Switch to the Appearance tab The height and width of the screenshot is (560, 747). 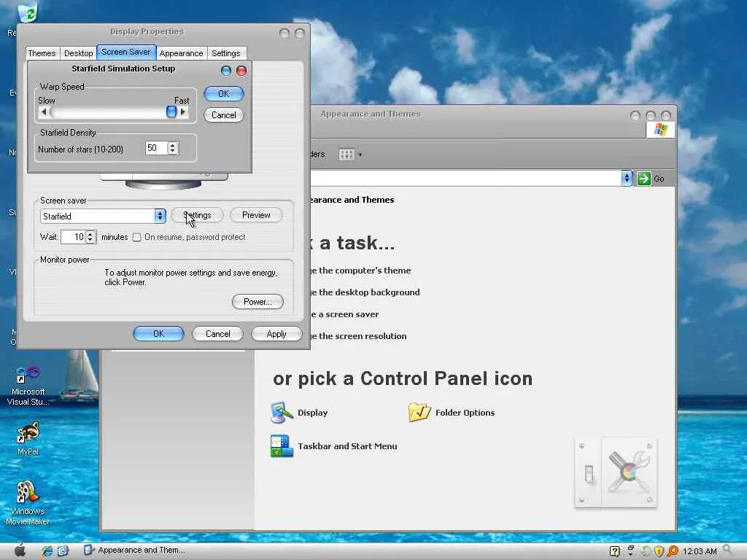tap(181, 53)
